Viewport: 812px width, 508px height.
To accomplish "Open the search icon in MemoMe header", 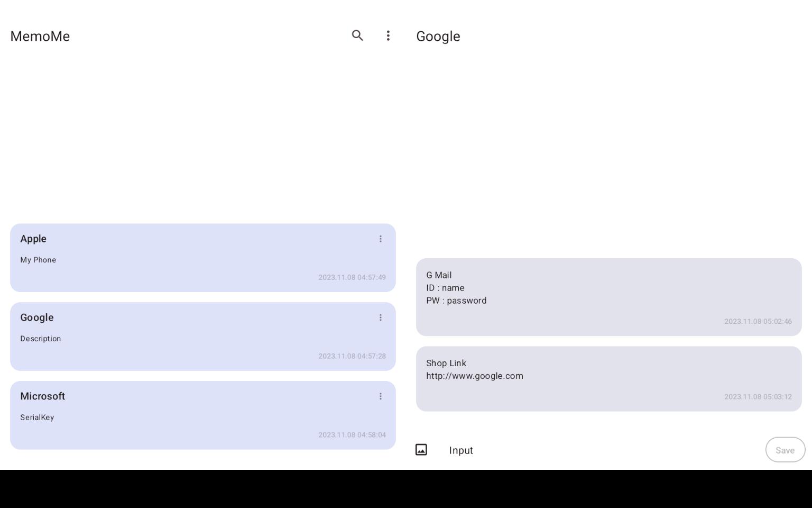I will click(x=357, y=35).
